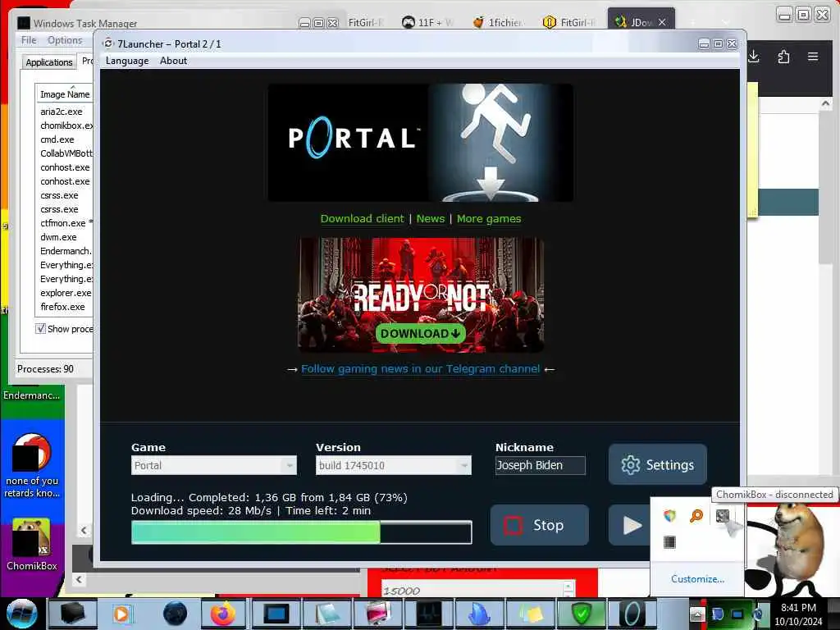This screenshot has width=840, height=630.
Task: Click browser page scroll-up arrow
Action: [x=825, y=103]
